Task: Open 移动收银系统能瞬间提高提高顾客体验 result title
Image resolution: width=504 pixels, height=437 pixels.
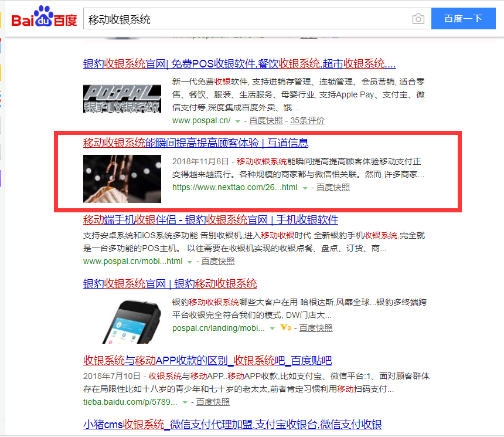Action: pos(196,143)
